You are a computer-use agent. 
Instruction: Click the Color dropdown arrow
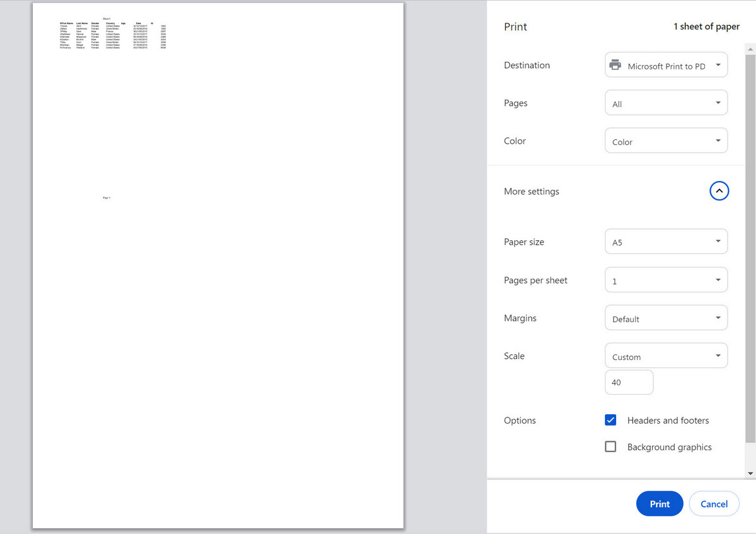(x=717, y=140)
